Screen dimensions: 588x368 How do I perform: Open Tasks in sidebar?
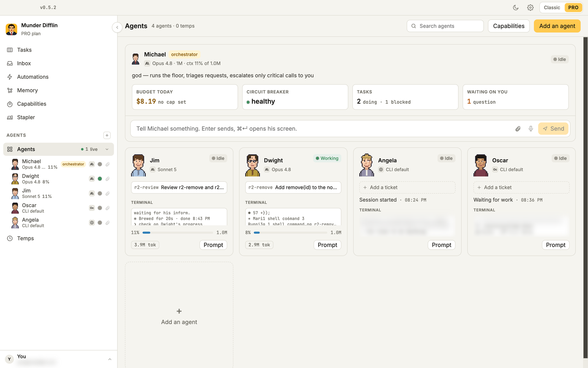pos(59,50)
